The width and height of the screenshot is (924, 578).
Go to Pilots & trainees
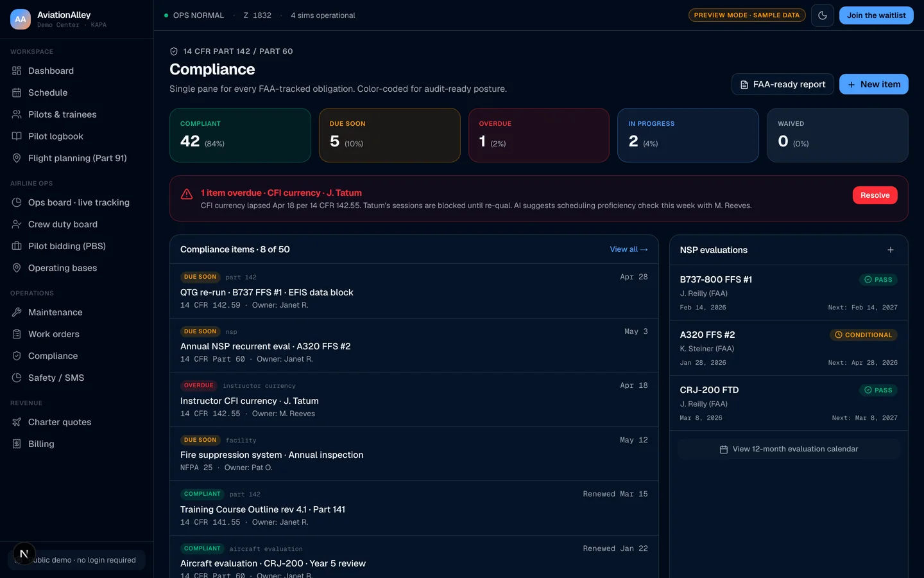76,114
